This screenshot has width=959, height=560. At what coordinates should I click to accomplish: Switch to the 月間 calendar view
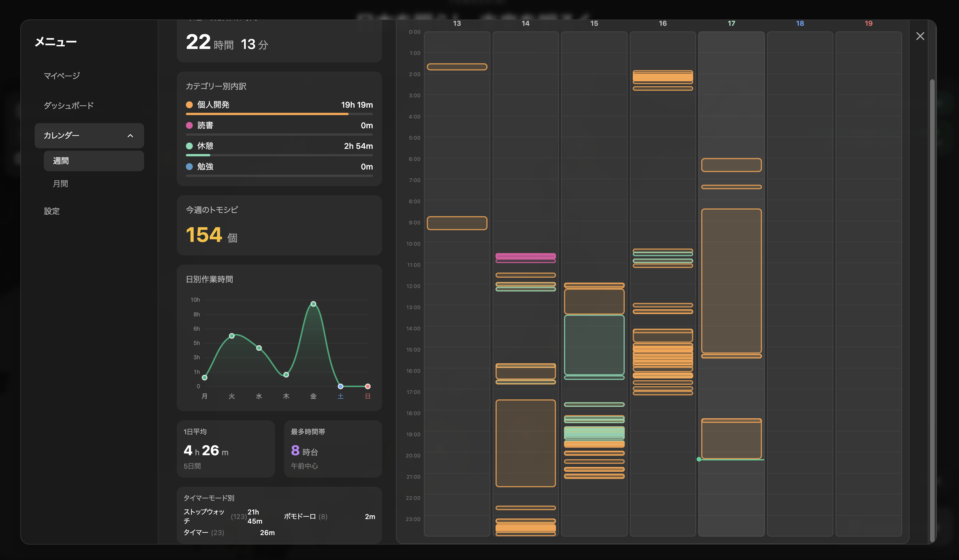60,184
